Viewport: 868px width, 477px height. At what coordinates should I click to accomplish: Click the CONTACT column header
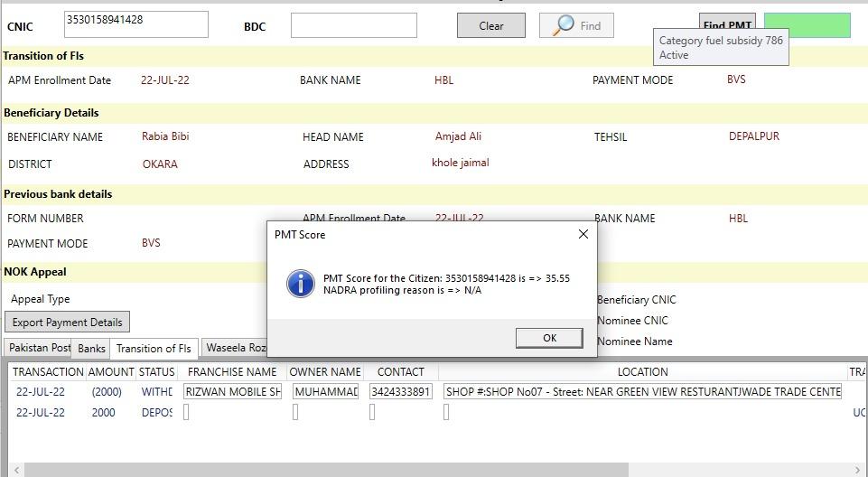401,372
